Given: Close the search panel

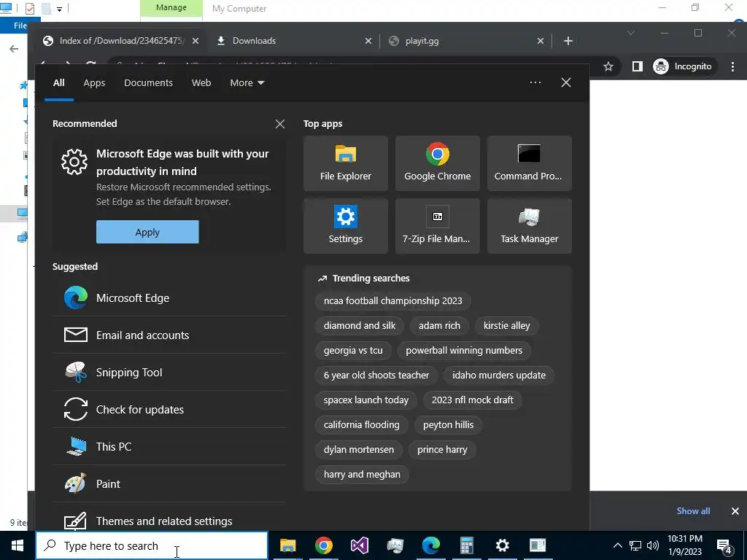Looking at the screenshot, I should (566, 82).
